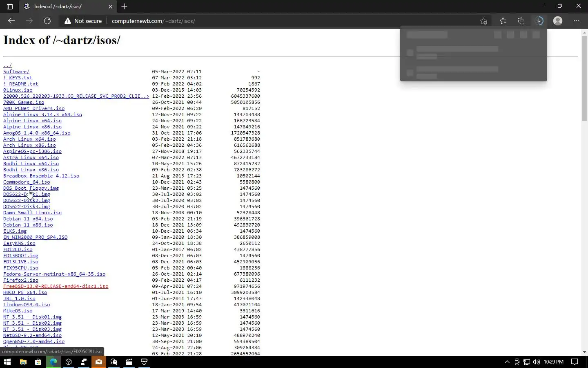The image size is (588, 368).
Task: Open the Windows Start menu
Action: click(x=7, y=362)
